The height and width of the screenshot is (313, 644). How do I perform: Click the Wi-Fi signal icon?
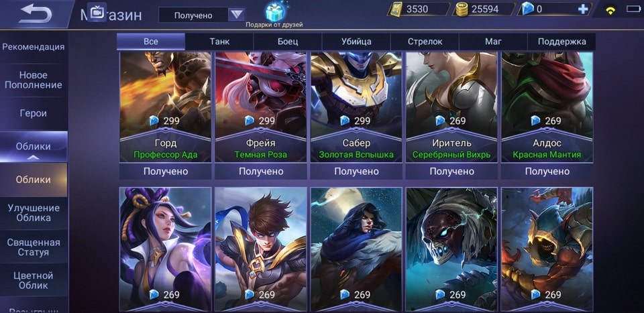pos(610,10)
